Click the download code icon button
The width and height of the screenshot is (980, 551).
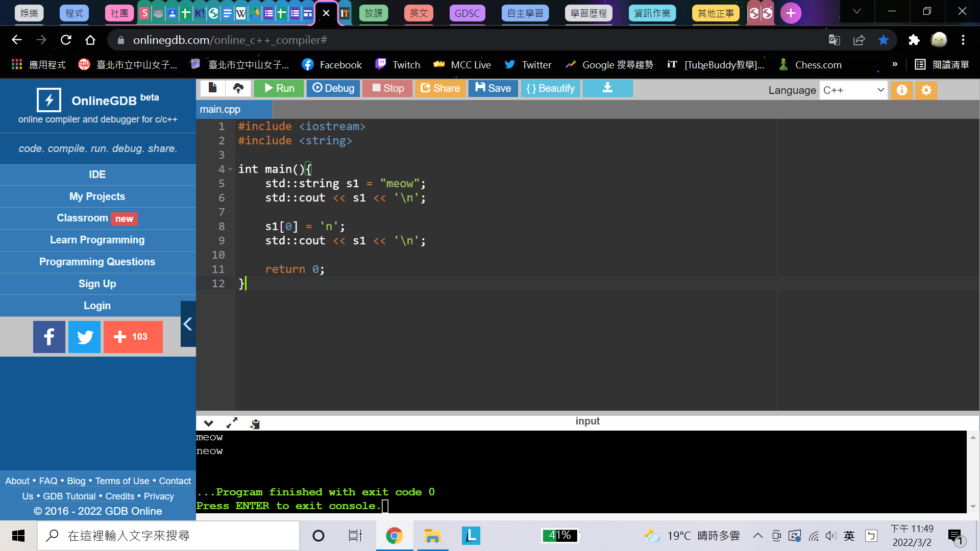(607, 88)
